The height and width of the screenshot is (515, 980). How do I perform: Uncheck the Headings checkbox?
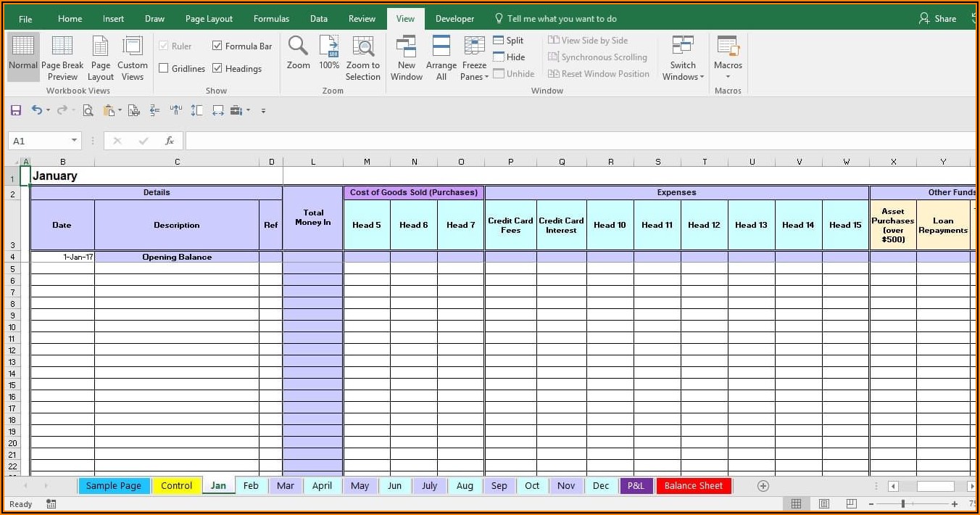(217, 68)
